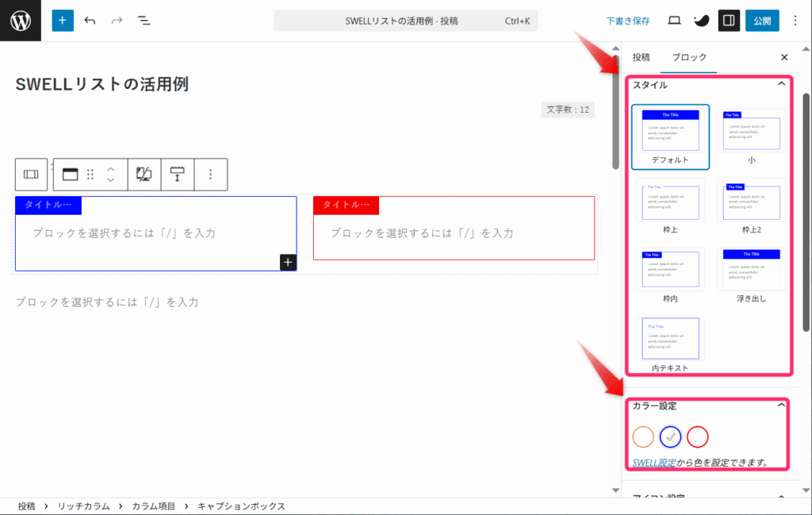
Task: Click the margin setting toolbar icon
Action: [x=177, y=174]
